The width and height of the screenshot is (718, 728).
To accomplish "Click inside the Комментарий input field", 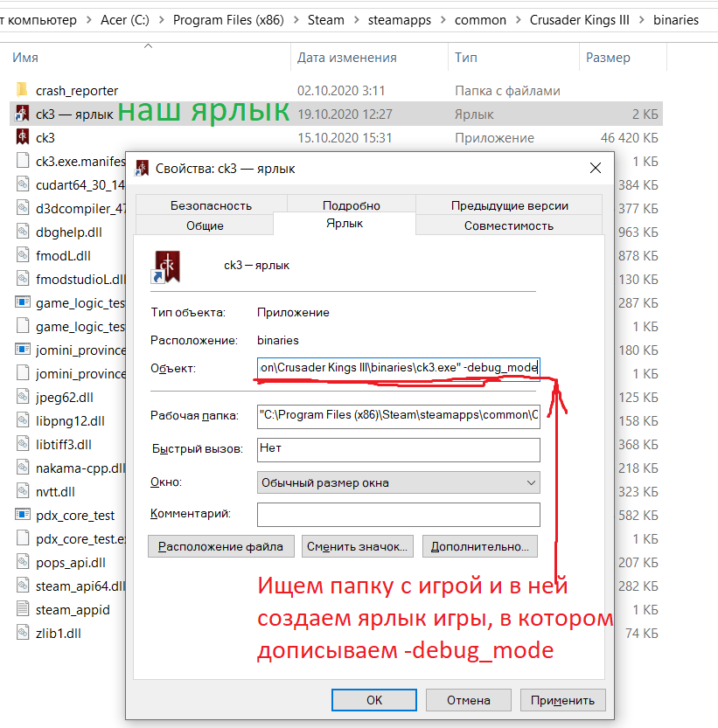I will pyautogui.click(x=398, y=515).
